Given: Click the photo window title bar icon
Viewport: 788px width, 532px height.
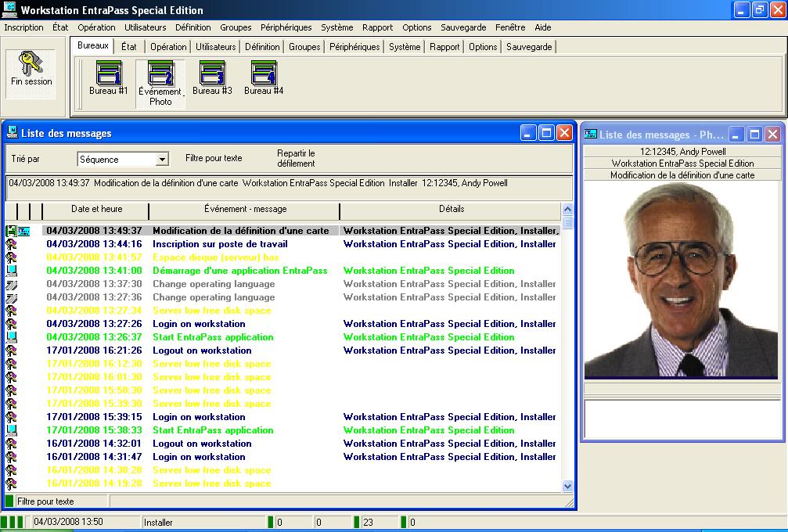Looking at the screenshot, I should 591,134.
